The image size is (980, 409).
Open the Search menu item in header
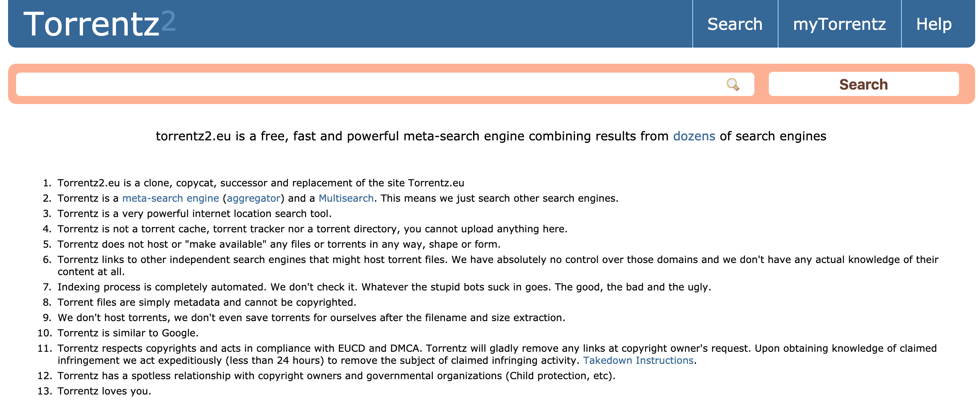[735, 24]
